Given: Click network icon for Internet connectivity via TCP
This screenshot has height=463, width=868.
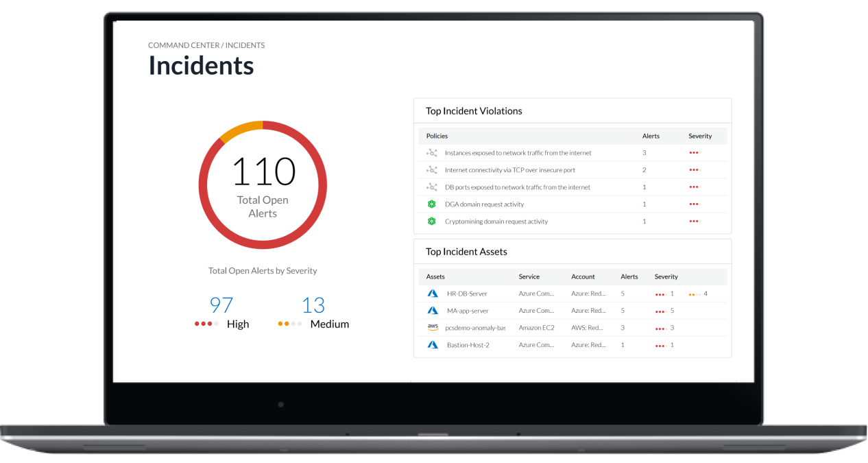Looking at the screenshot, I should tap(431, 170).
